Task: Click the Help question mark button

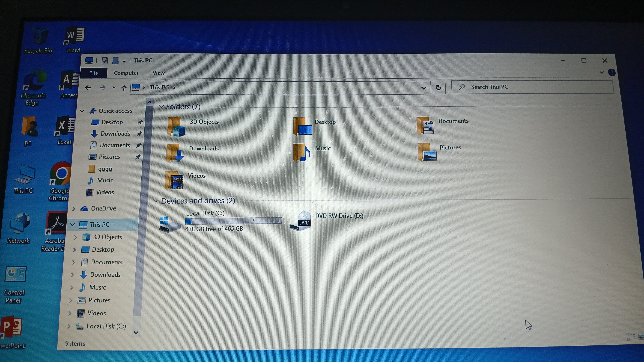Action: [612, 72]
